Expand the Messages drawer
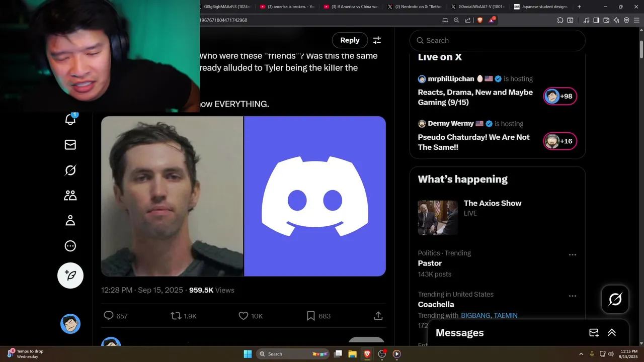 point(612,333)
